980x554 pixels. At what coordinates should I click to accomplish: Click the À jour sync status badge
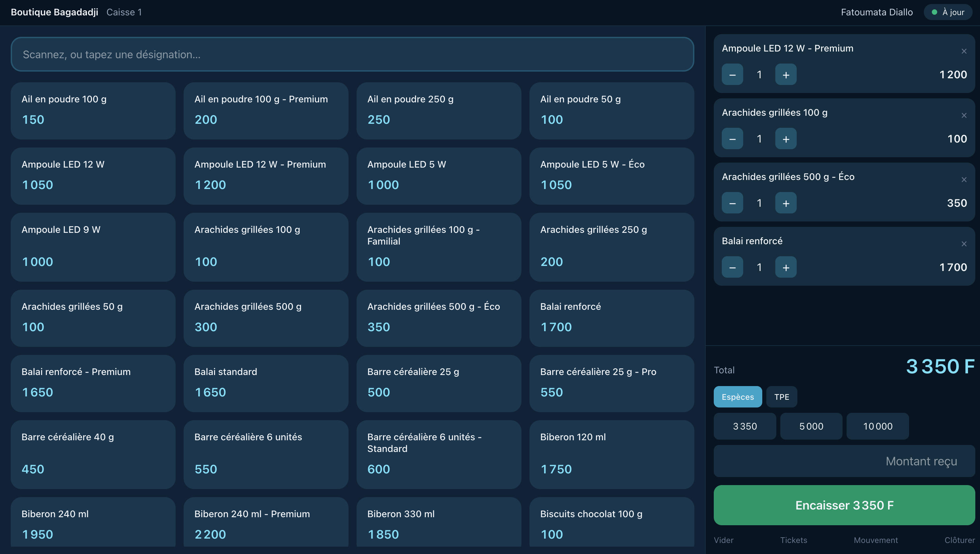tap(948, 12)
